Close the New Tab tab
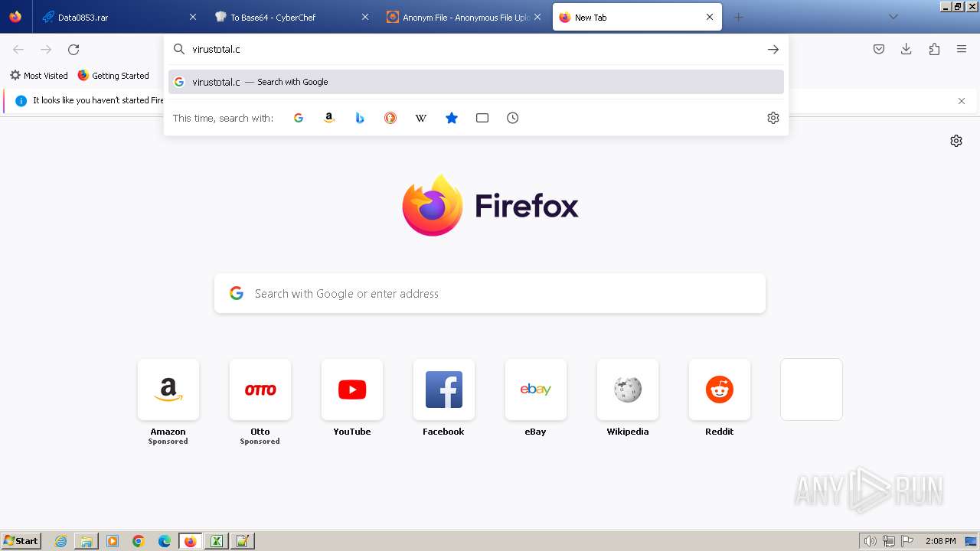Image resolution: width=980 pixels, height=551 pixels. 710,17
